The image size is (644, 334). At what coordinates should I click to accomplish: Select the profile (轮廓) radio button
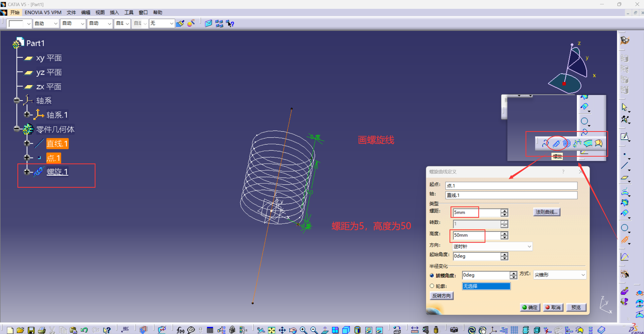[x=432, y=286]
